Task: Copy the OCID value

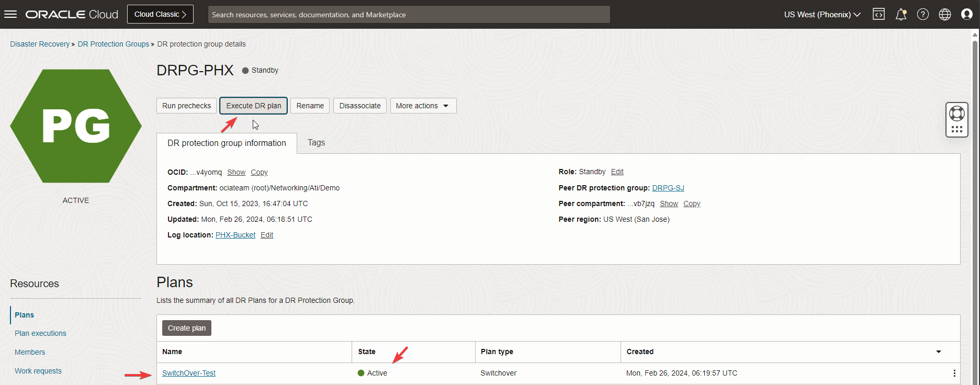Action: [259, 172]
